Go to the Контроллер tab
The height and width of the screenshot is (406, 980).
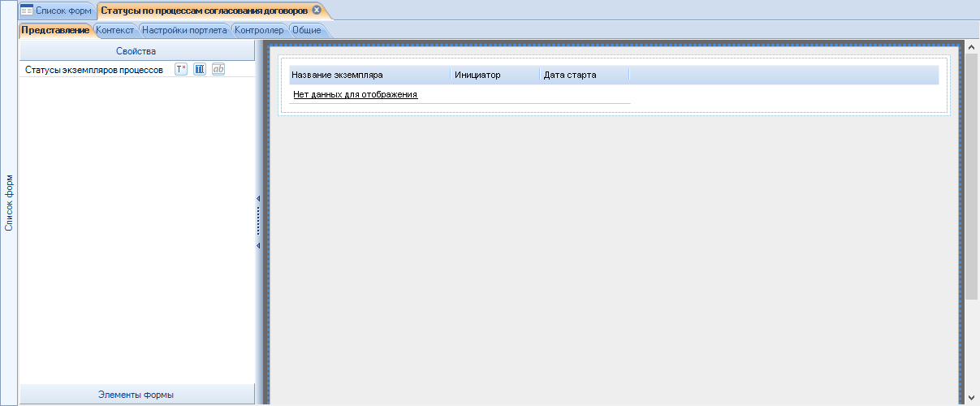tap(258, 30)
